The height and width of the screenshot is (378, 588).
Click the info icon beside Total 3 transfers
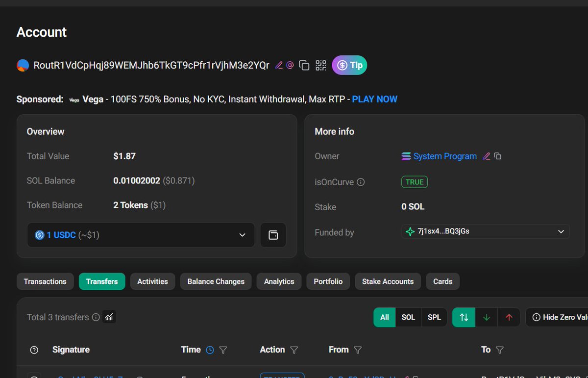[x=96, y=317]
